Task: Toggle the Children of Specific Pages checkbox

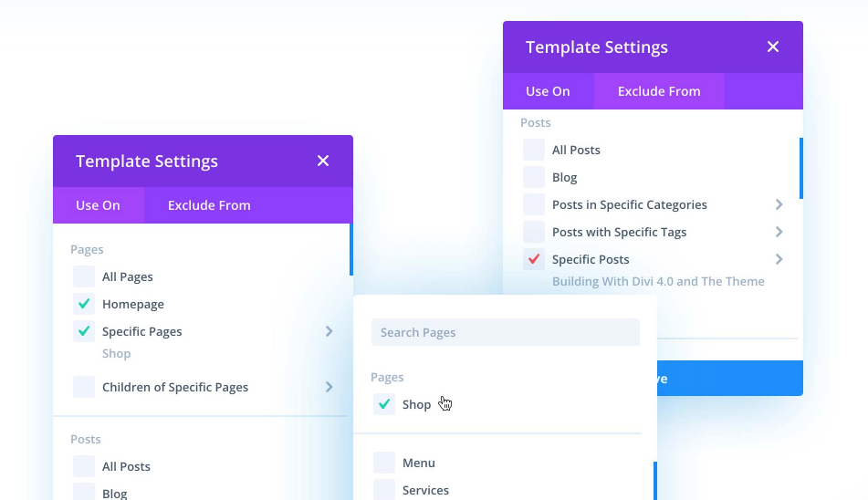Action: [x=84, y=387]
